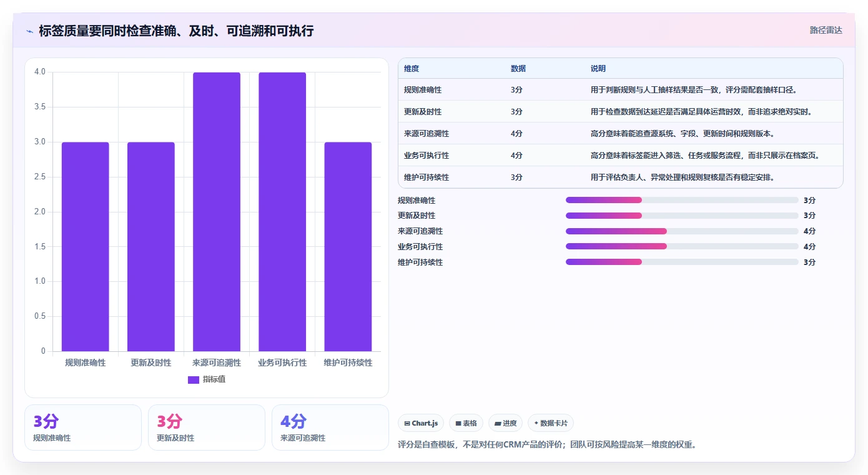Viewport: 868px width, 475px height.
Task: Click the 2.5 tick on the y-axis
Action: coord(40,177)
